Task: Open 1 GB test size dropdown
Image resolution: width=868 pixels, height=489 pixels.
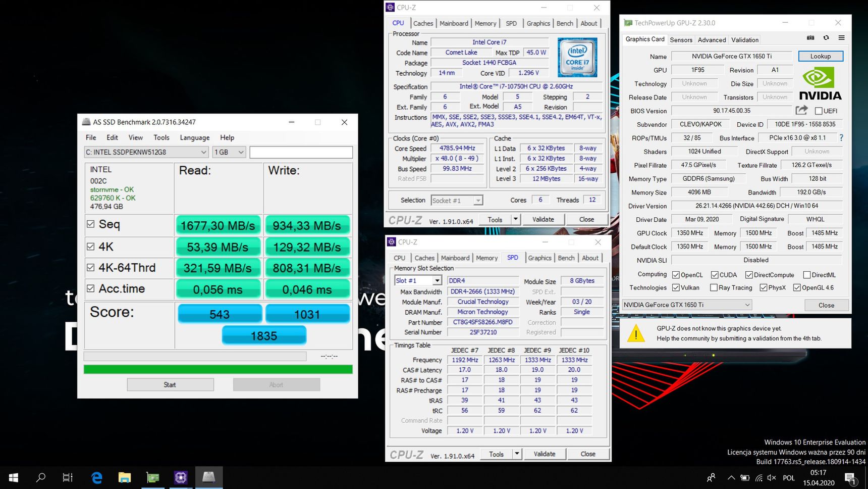Action: pyautogui.click(x=229, y=152)
